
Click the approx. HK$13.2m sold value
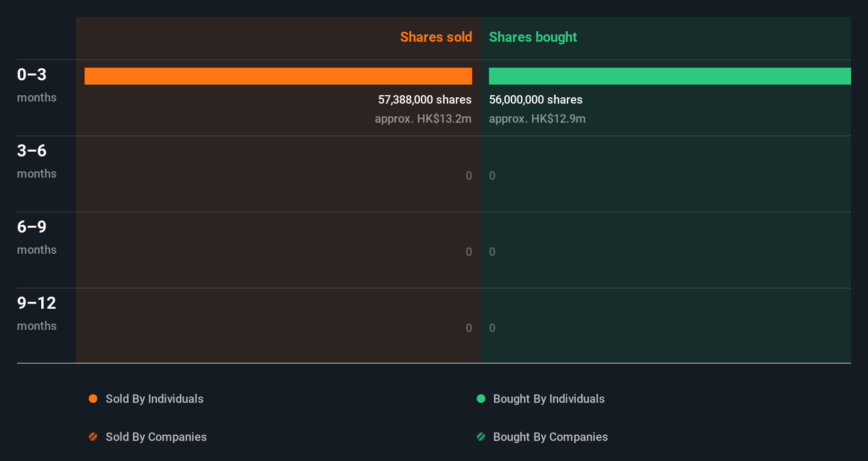click(423, 118)
